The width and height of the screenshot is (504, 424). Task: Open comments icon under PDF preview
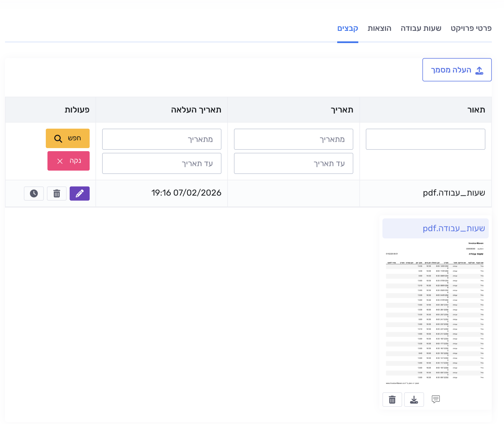pos(436,399)
